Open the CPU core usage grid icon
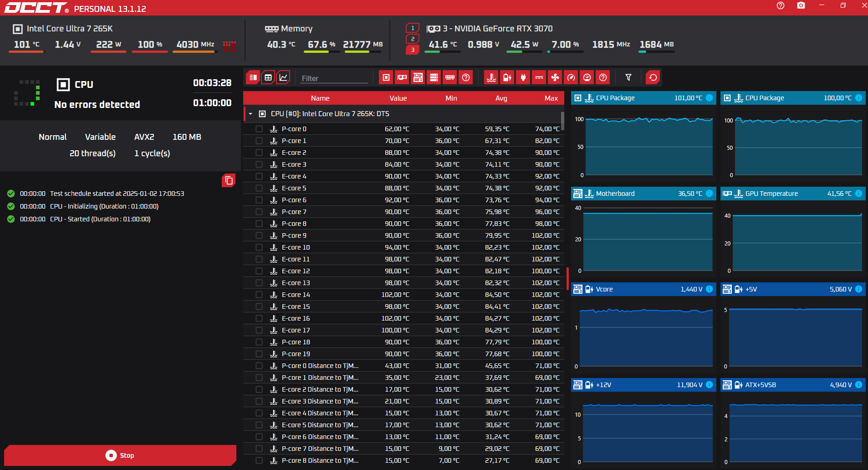The image size is (868, 470). (x=230, y=46)
